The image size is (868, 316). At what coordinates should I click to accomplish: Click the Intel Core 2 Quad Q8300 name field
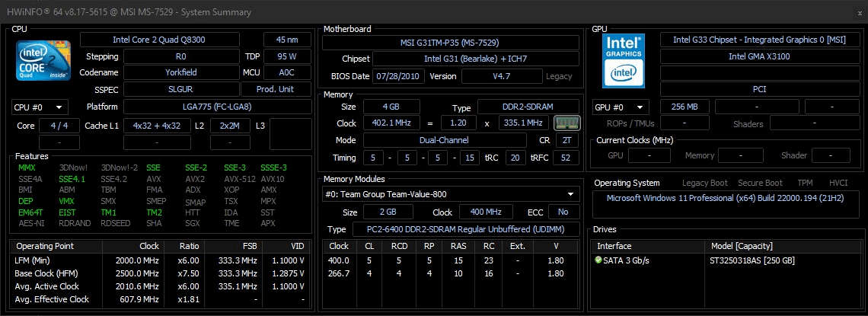(169, 40)
